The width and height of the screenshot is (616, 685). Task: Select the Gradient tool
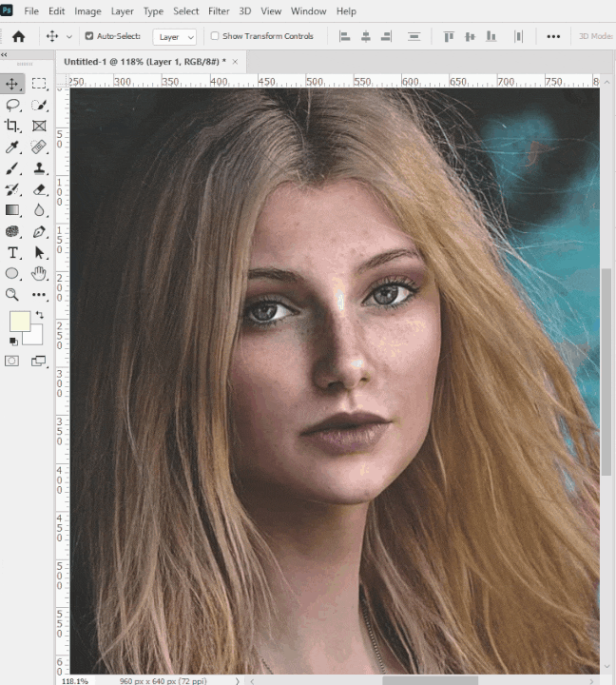click(x=12, y=210)
